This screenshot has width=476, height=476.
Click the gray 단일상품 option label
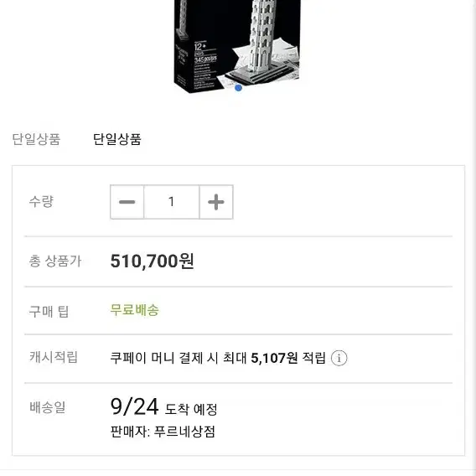tap(36, 139)
